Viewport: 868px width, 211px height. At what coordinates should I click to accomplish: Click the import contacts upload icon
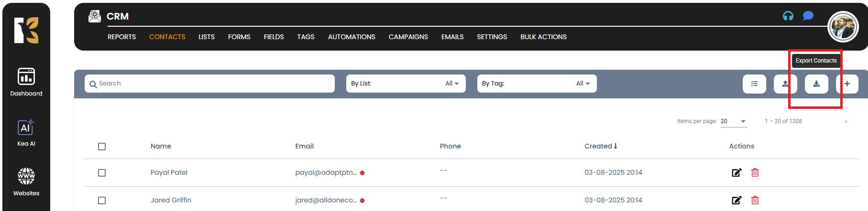785,84
